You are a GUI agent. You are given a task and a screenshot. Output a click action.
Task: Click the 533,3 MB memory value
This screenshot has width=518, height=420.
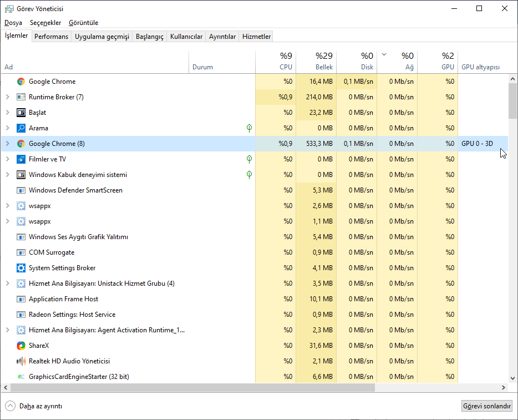click(319, 144)
